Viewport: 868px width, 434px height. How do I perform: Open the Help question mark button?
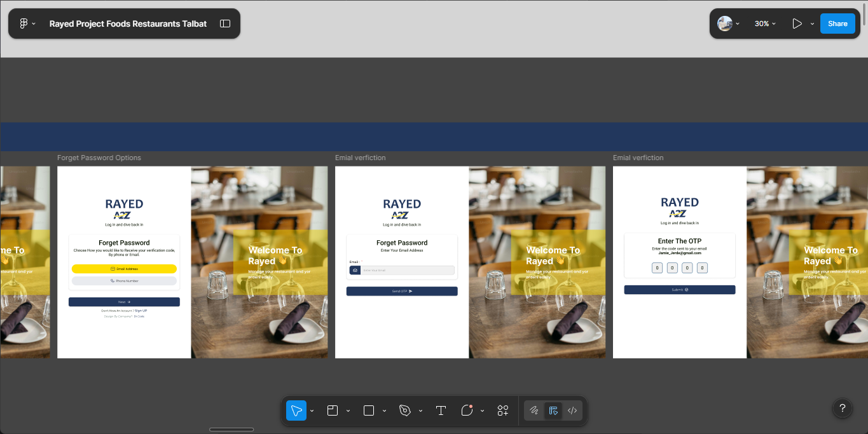(x=843, y=408)
